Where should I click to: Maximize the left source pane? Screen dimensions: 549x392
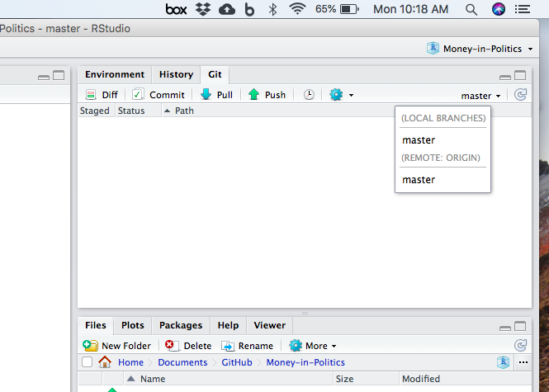point(59,75)
